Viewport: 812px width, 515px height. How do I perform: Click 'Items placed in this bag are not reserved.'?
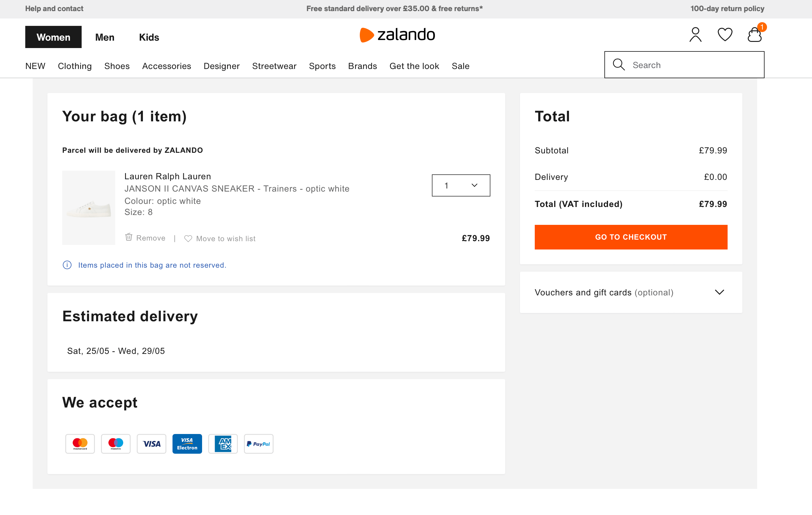click(x=152, y=265)
